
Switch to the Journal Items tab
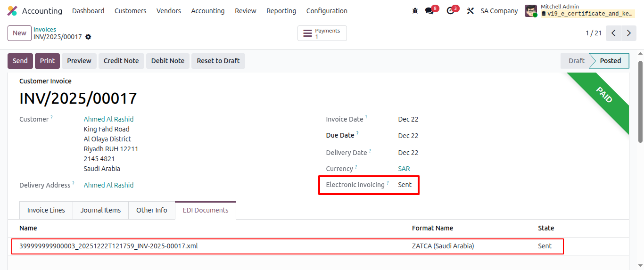[x=100, y=210]
